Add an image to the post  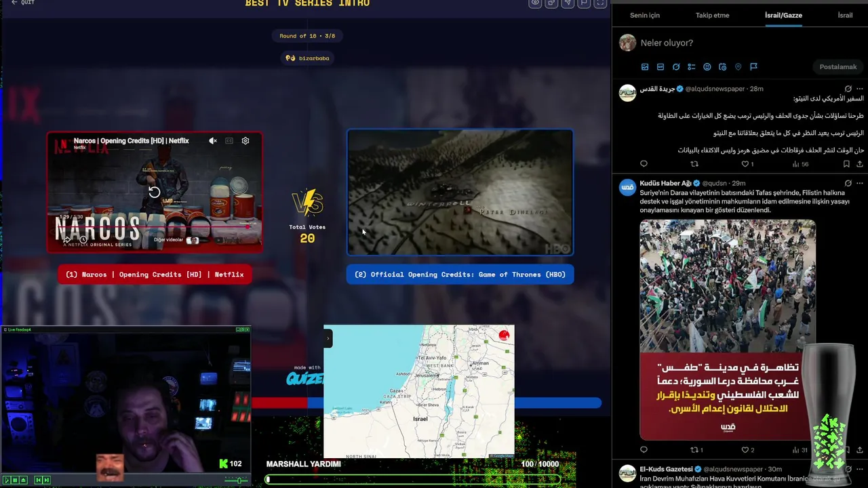645,67
